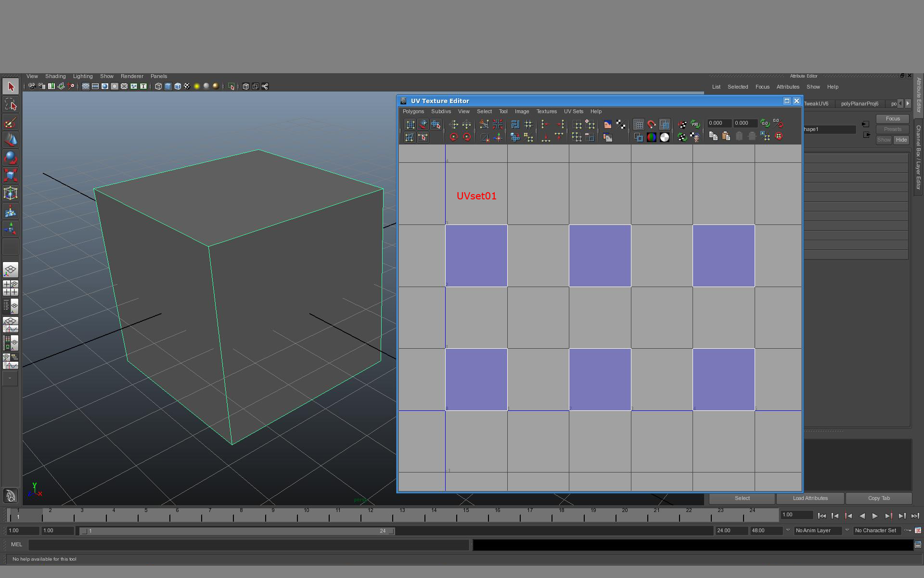Image resolution: width=924 pixels, height=578 pixels.
Task: Activate the Rotate tool sphere icon
Action: coord(11,158)
